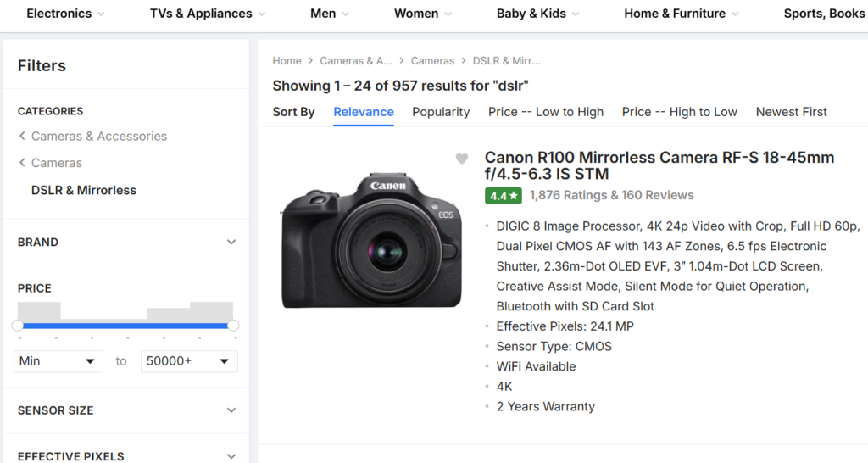Sort results by Popularity
This screenshot has height=463, width=868.
pyautogui.click(x=441, y=112)
